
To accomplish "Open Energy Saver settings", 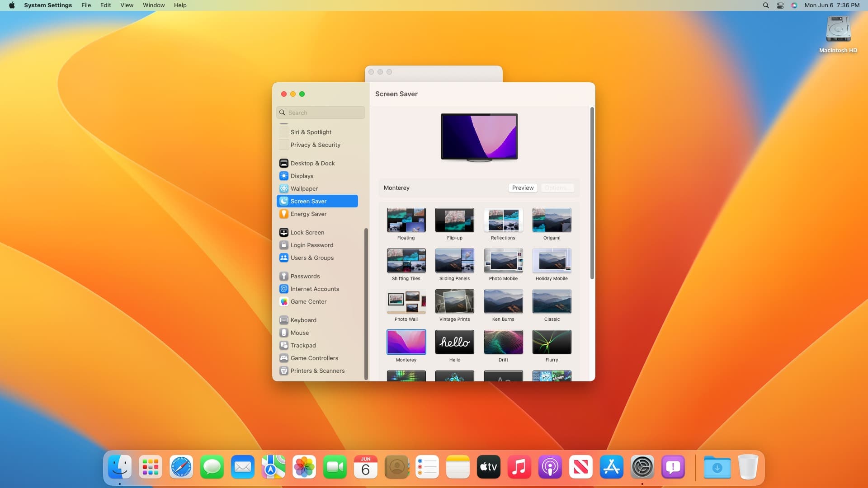I will 308,214.
